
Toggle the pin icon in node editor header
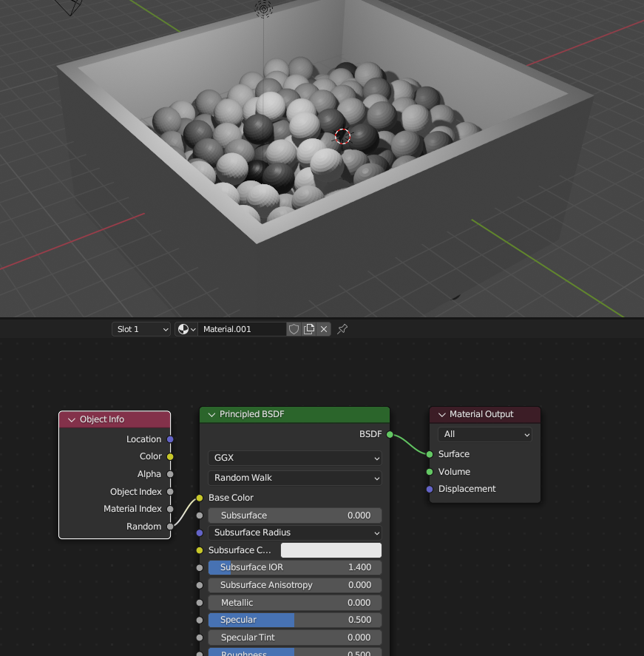(x=342, y=329)
